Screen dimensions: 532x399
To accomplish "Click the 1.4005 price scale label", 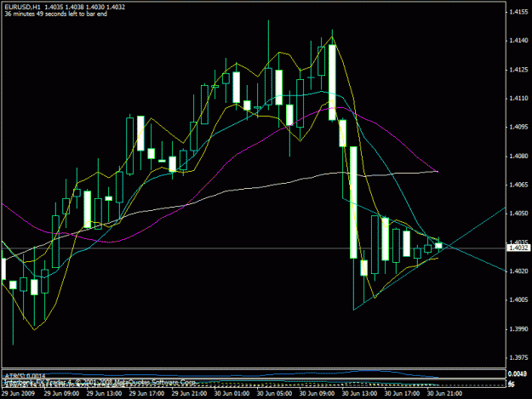I will point(518,300).
